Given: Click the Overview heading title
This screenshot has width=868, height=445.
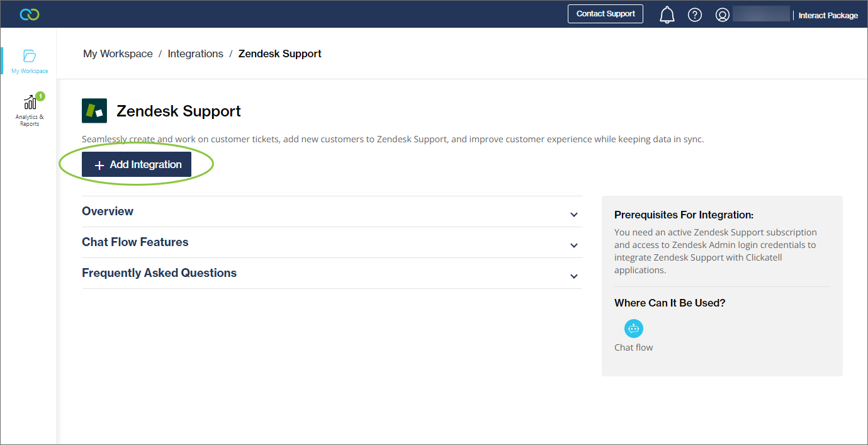Looking at the screenshot, I should click(x=108, y=211).
